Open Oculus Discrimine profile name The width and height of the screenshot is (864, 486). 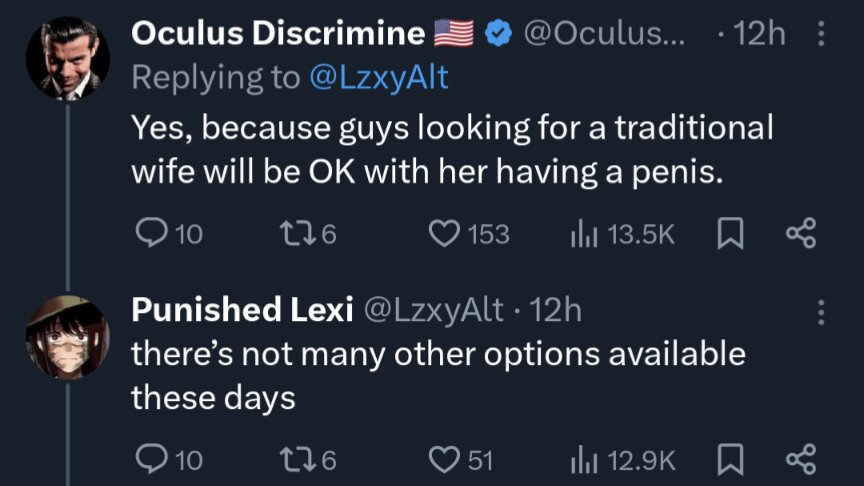[x=278, y=33]
